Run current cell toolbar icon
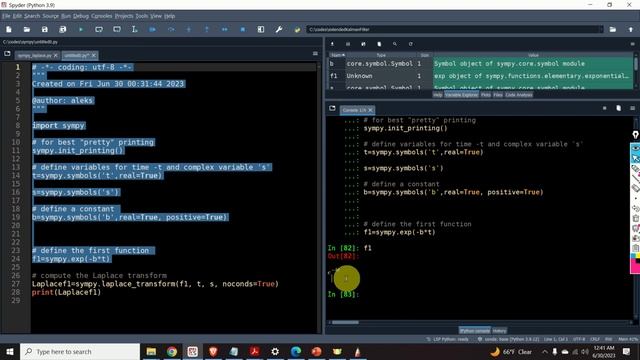Image resolution: width=640 pixels, height=360 pixels. point(99,29)
